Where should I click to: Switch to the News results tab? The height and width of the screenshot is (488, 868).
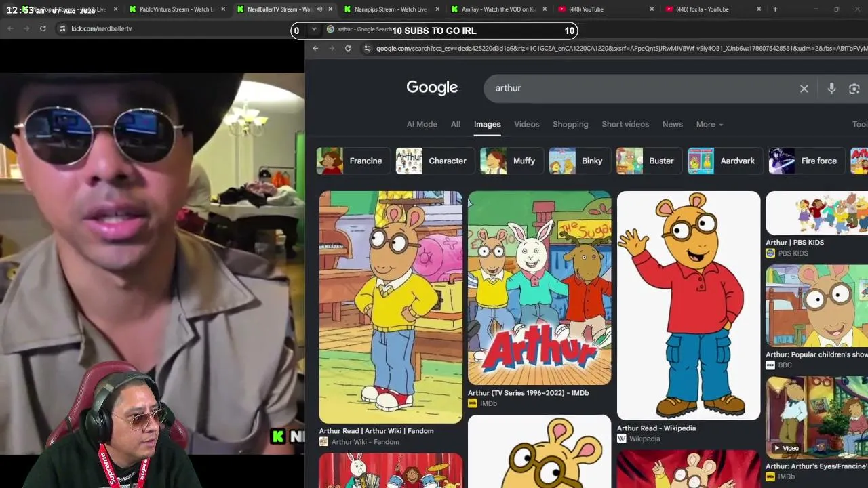coord(673,125)
